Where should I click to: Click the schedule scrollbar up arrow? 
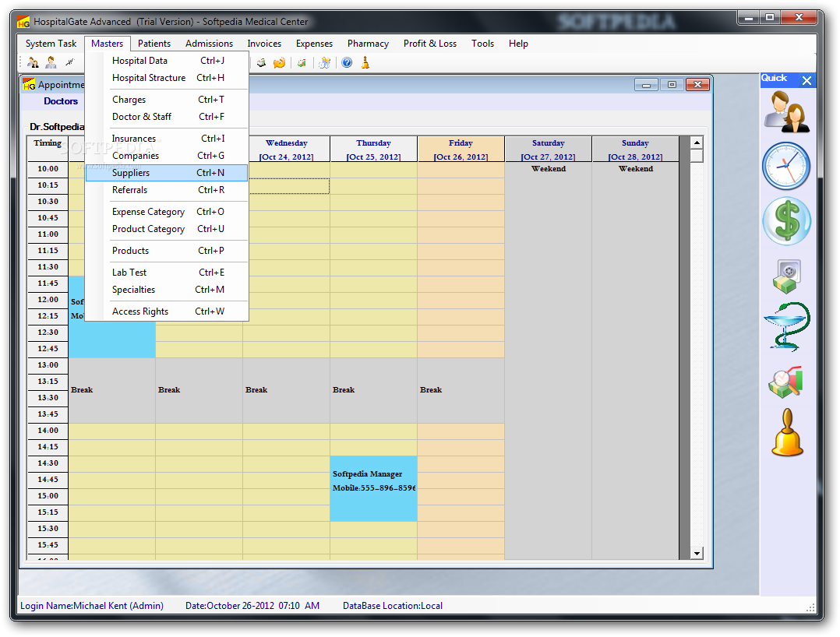pos(697,143)
